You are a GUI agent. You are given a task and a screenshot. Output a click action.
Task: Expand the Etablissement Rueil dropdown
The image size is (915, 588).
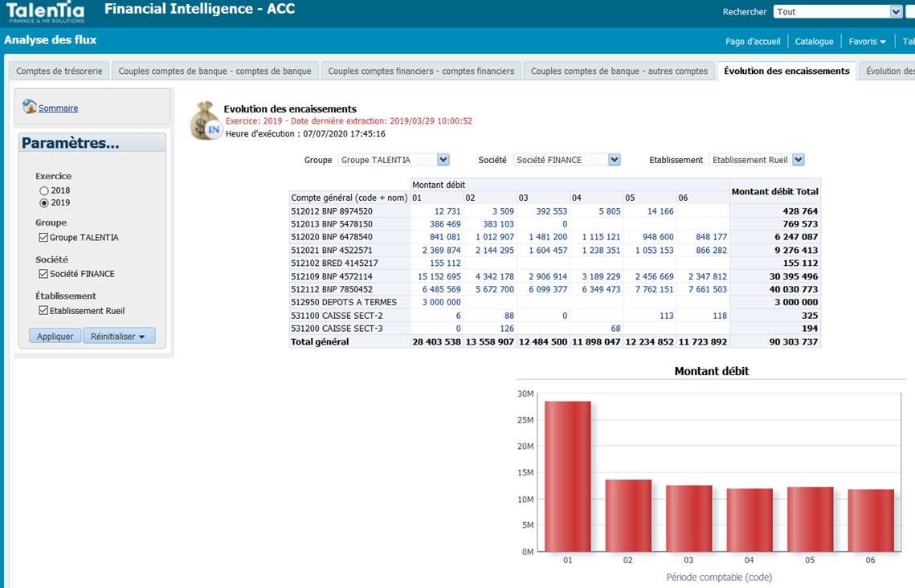(799, 160)
